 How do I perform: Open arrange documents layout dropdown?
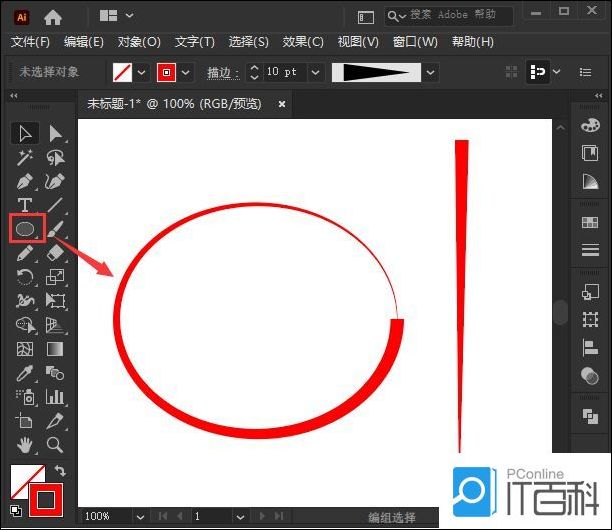click(x=116, y=16)
